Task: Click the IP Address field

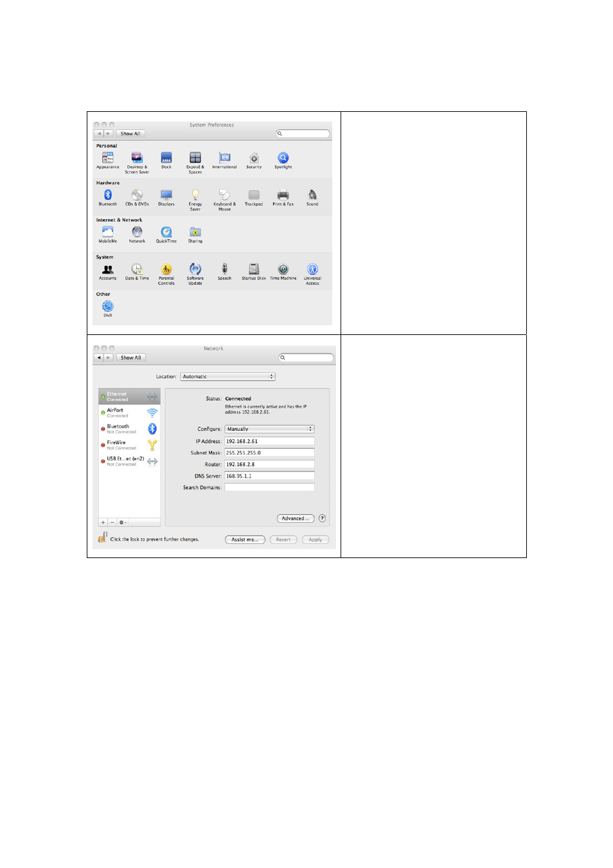Action: [269, 441]
